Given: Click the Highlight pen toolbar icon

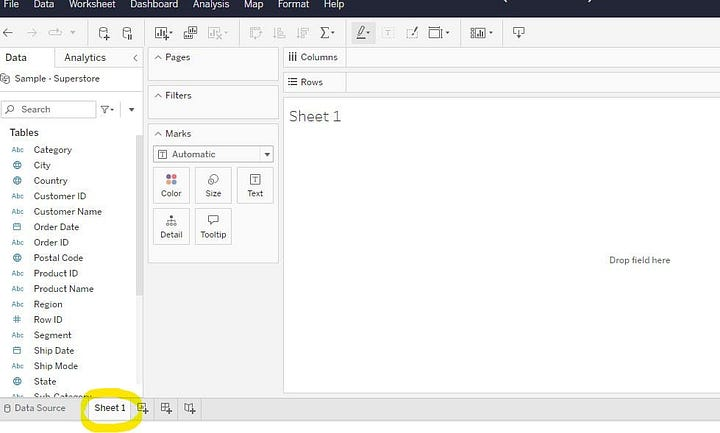Looking at the screenshot, I should click(363, 33).
